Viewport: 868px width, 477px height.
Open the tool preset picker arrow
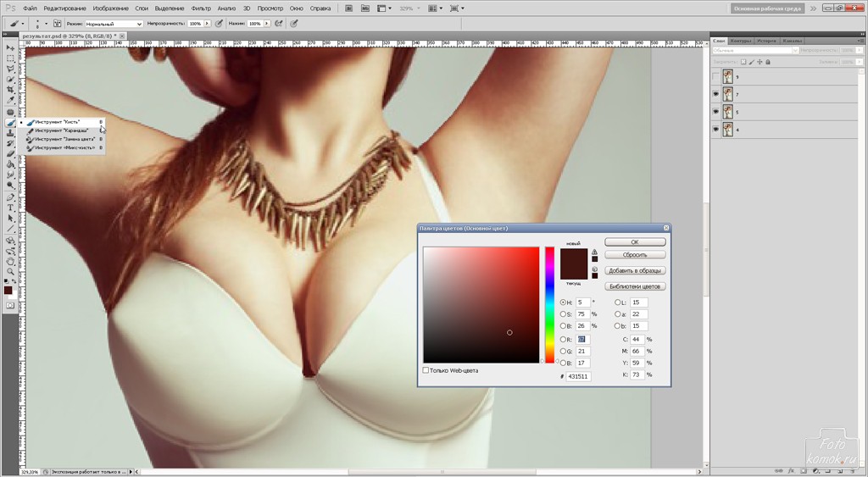pos(22,24)
